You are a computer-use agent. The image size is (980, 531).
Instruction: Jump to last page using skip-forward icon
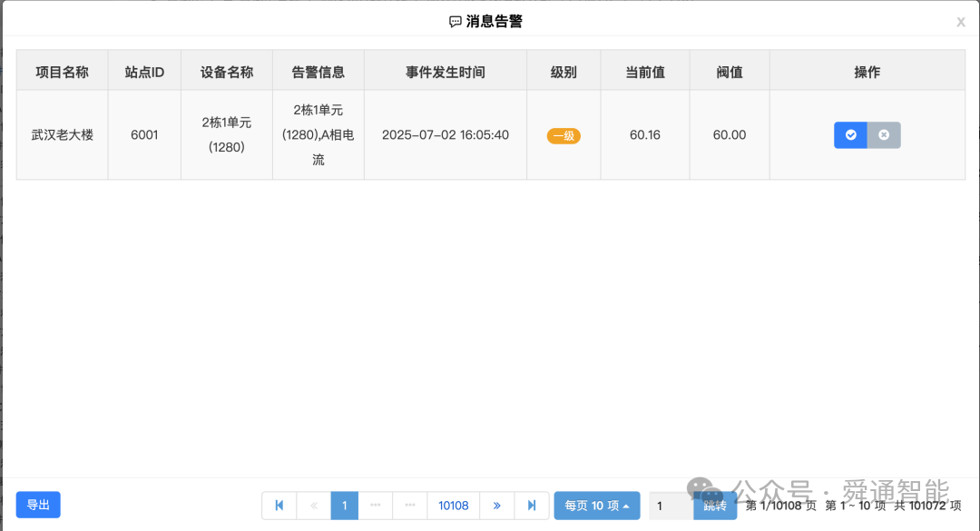tap(531, 506)
